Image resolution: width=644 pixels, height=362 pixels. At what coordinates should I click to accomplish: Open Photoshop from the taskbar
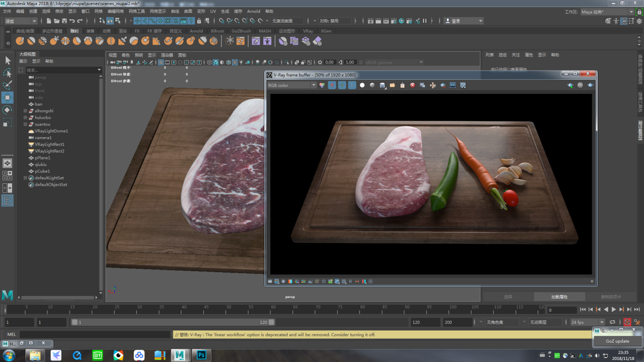click(201, 355)
